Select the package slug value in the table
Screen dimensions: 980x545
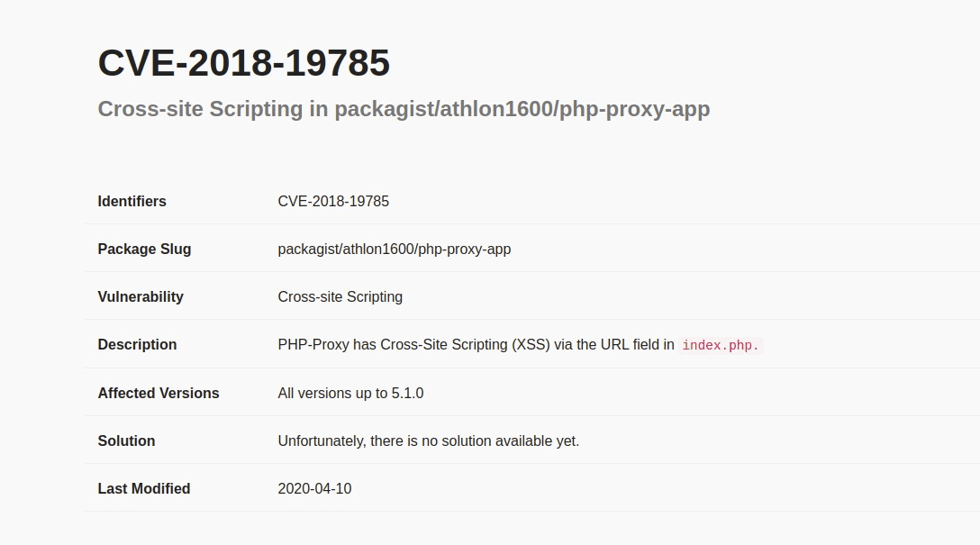click(394, 249)
